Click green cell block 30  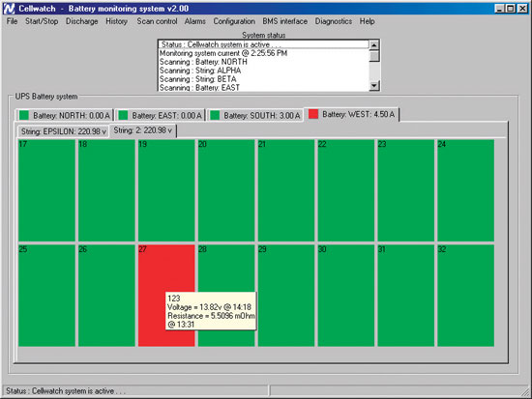(x=345, y=296)
